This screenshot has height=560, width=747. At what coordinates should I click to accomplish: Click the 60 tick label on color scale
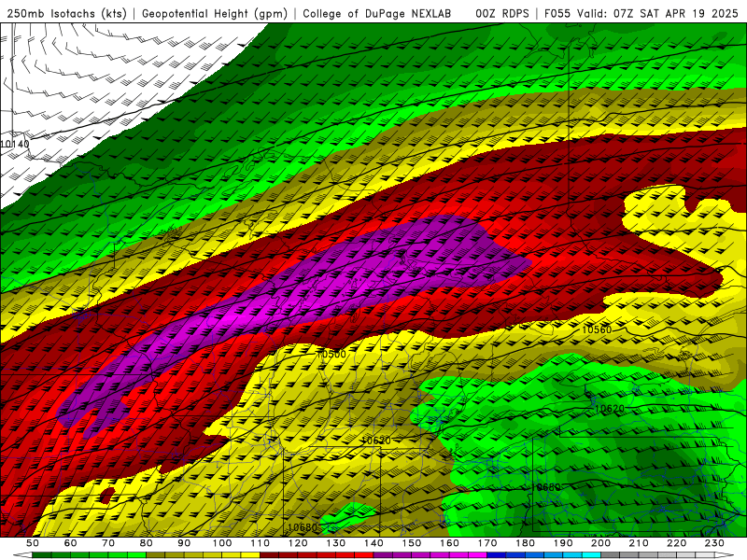coord(71,543)
